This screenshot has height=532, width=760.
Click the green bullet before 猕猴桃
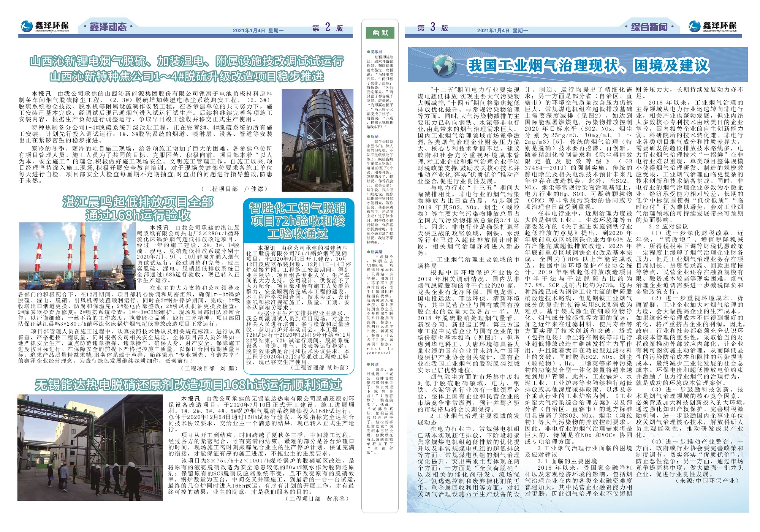(x=368, y=52)
